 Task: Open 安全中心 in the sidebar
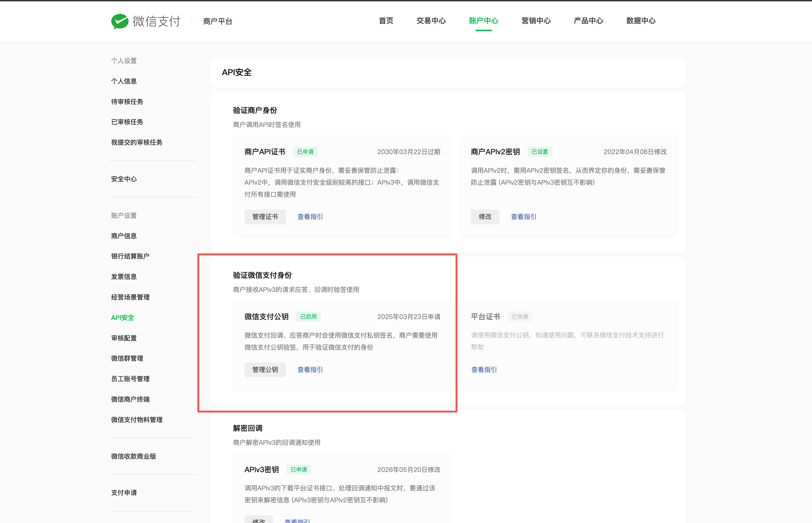pos(124,179)
